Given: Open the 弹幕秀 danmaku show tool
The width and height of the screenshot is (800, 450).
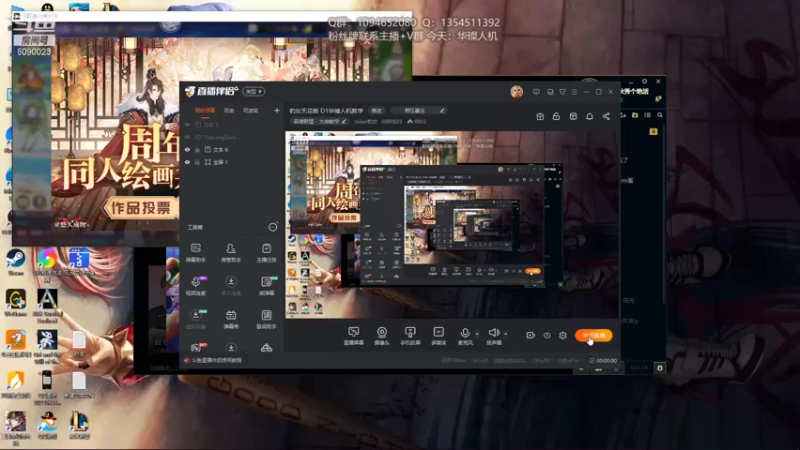Looking at the screenshot, I should 231,319.
